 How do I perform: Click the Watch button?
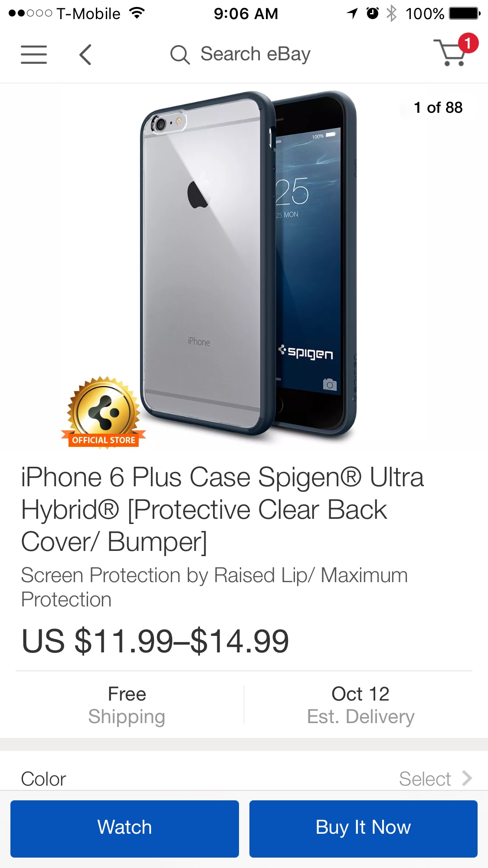coord(124,829)
